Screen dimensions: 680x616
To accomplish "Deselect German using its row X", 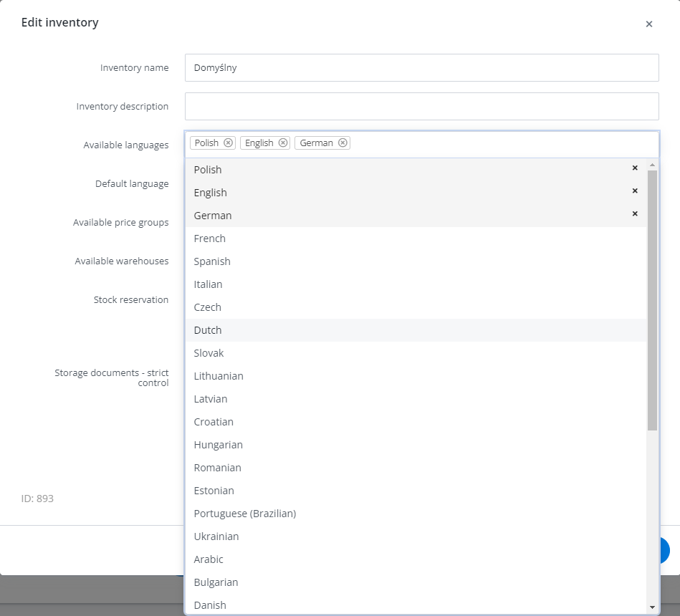I will (x=635, y=213).
